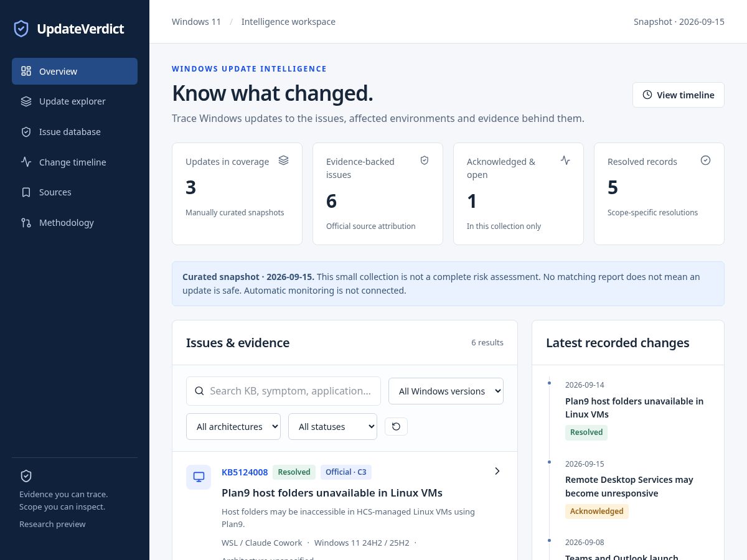Click the Change timeline pulse icon

26,162
